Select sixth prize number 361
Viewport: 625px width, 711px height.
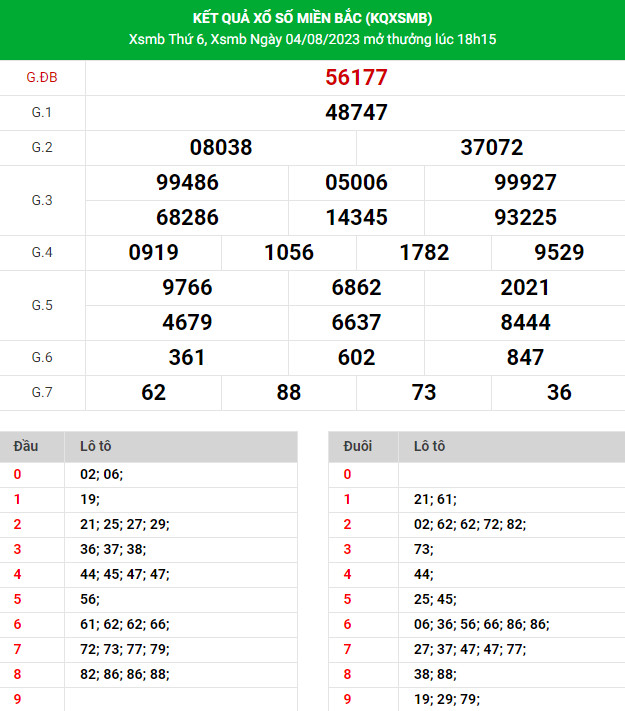(187, 357)
